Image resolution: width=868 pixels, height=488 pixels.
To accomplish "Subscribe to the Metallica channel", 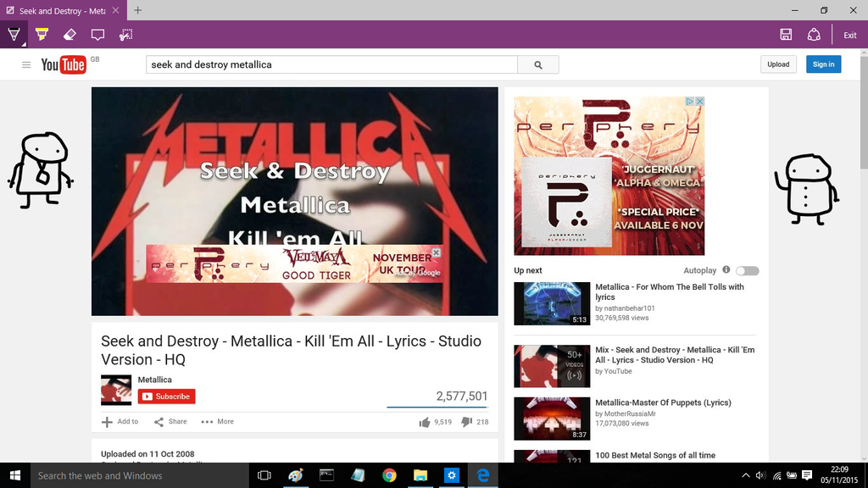I will [167, 396].
